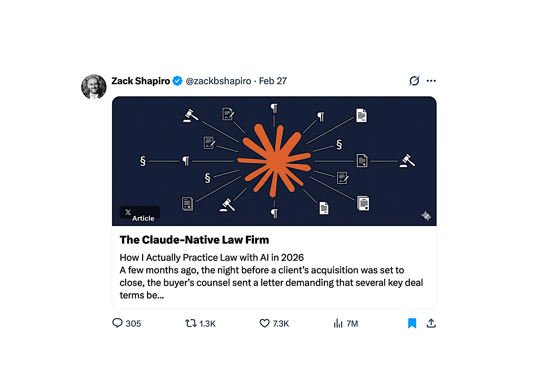Click the sparkle icon on the cover image
This screenshot has height=392, width=542.
pyautogui.click(x=426, y=216)
